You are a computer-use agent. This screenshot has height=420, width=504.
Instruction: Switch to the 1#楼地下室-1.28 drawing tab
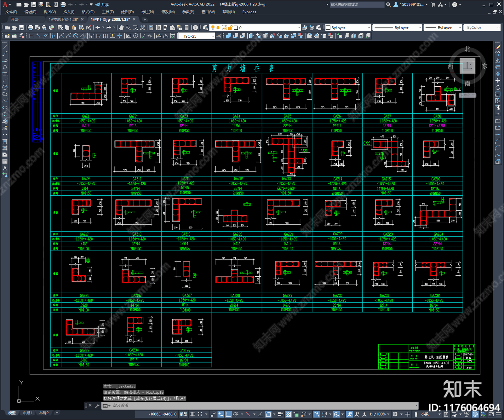(63, 20)
